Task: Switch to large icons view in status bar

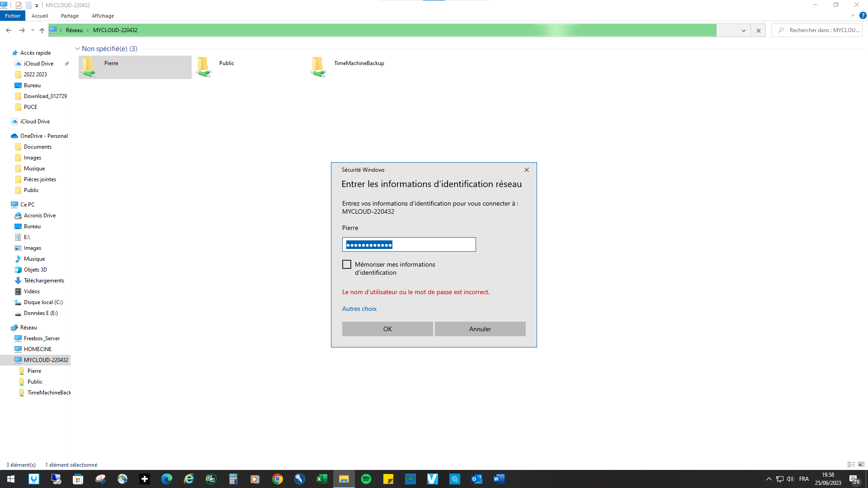Action: pyautogui.click(x=861, y=465)
